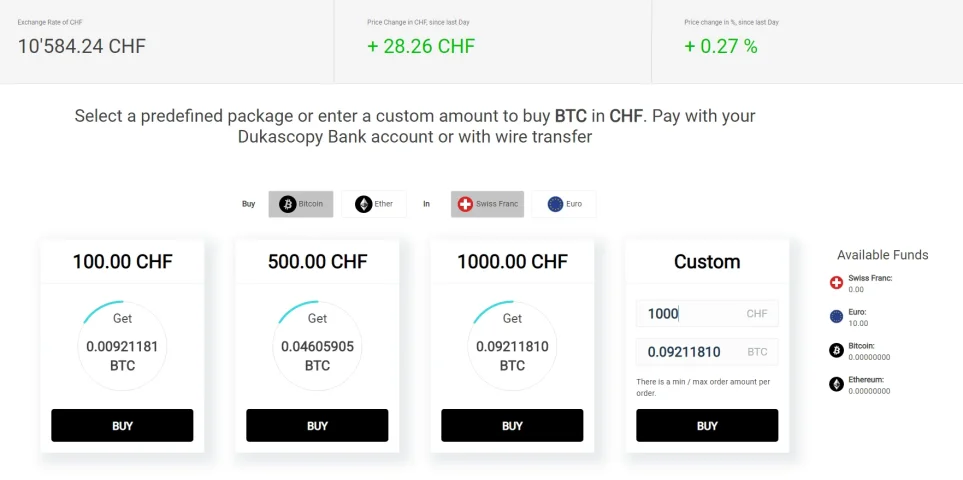Click the Swiss flag icon in currency selector
Image resolution: width=963 pixels, height=480 pixels.
point(466,204)
